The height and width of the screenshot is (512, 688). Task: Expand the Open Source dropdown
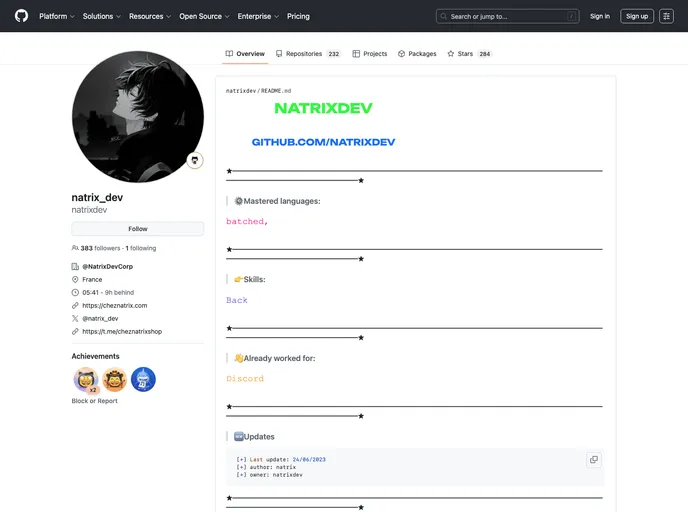click(x=204, y=16)
